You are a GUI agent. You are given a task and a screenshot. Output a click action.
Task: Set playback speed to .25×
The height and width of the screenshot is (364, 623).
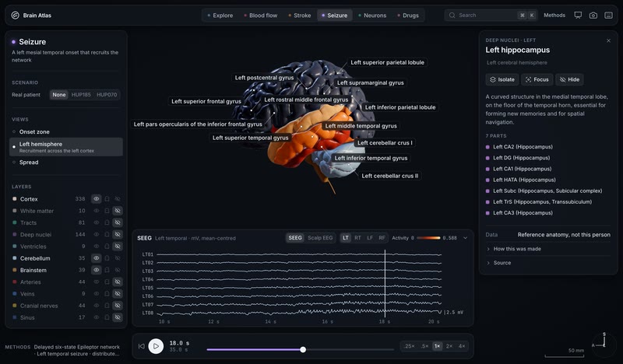(410, 346)
